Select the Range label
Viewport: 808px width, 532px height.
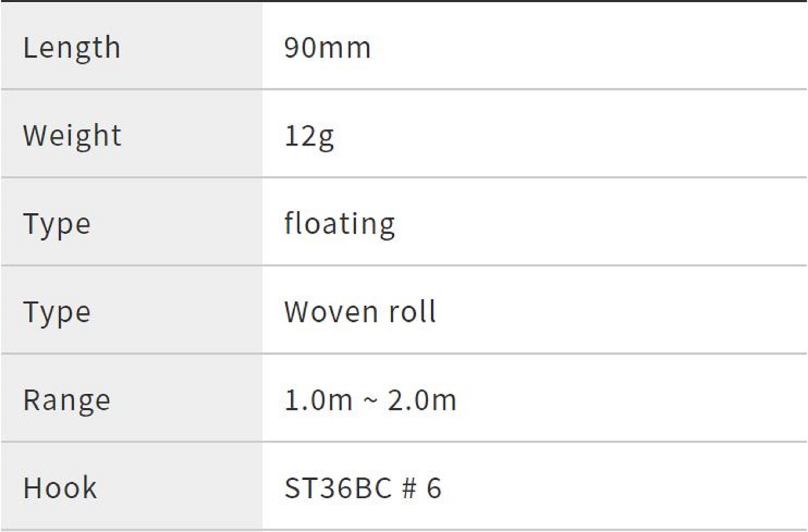pyautogui.click(x=67, y=400)
